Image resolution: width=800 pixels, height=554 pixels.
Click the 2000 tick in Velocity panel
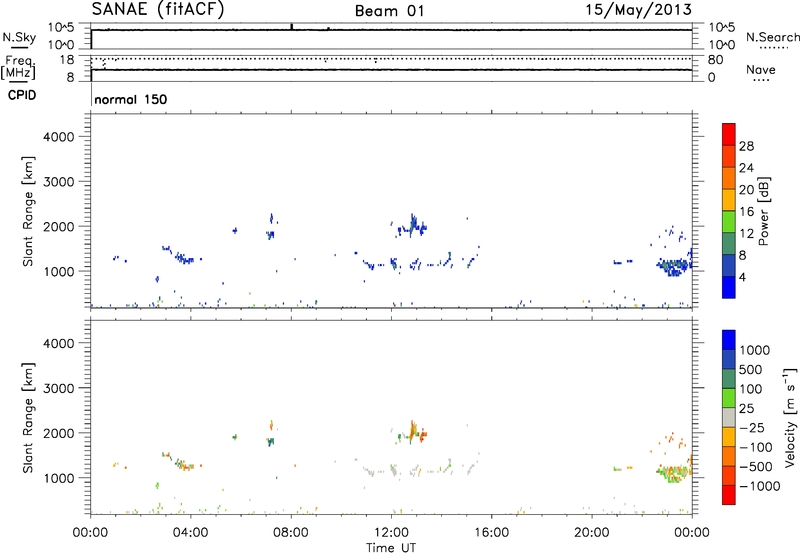click(x=59, y=433)
